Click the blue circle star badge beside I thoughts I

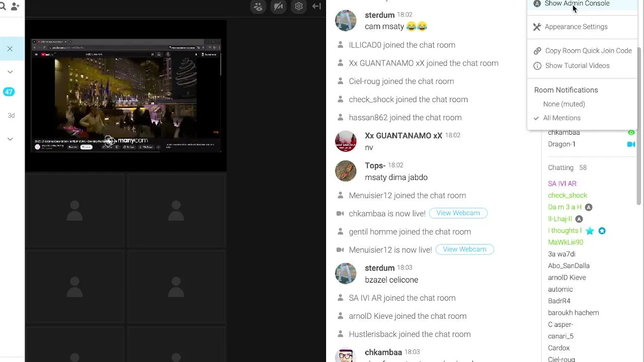[x=602, y=231]
